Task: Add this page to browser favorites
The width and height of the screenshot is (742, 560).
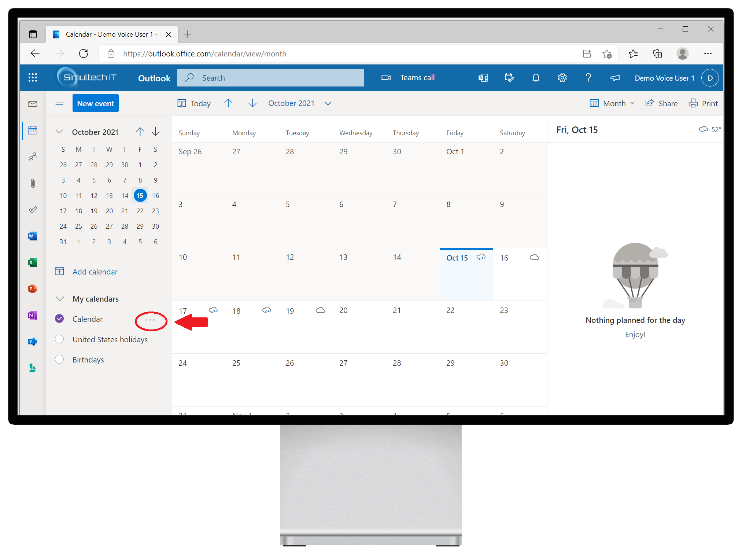Action: click(x=607, y=54)
